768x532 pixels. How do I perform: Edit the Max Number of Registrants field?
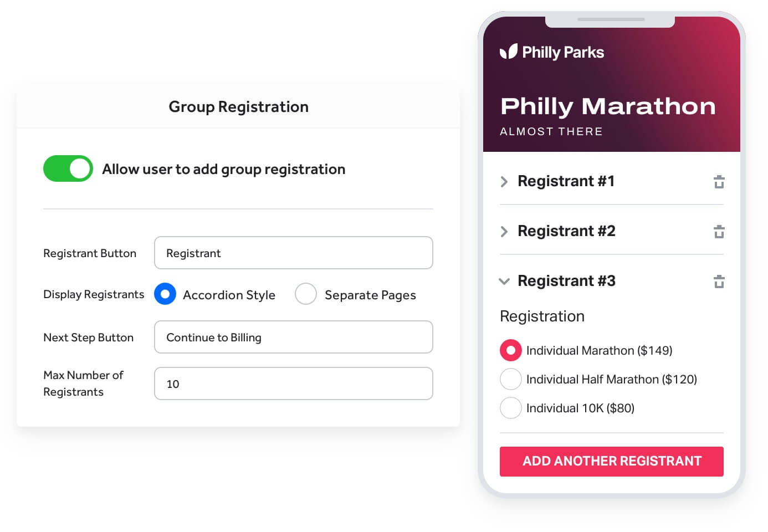[293, 383]
